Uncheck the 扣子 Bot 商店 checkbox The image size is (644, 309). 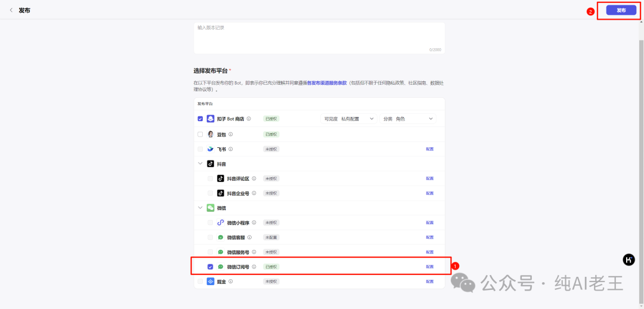pyautogui.click(x=200, y=119)
